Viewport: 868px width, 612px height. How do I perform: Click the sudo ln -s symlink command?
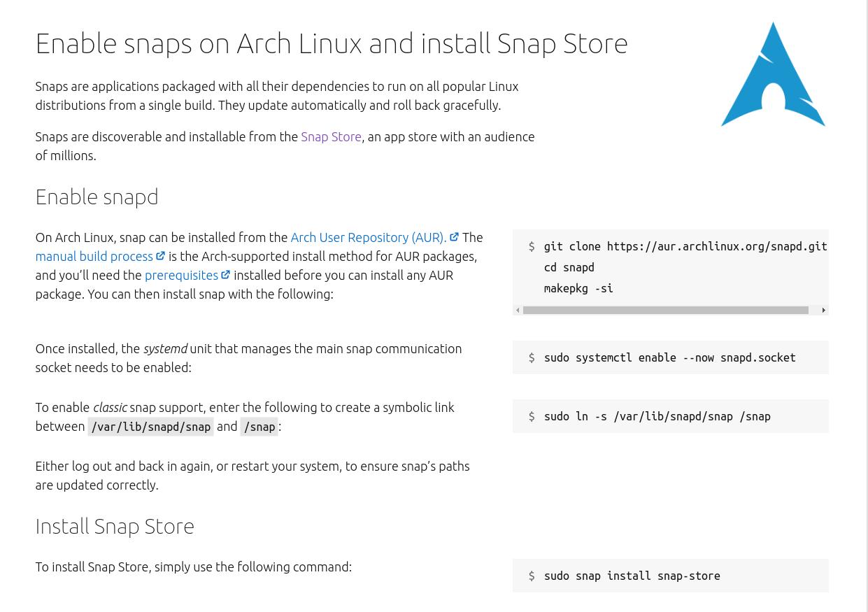pyautogui.click(x=657, y=416)
